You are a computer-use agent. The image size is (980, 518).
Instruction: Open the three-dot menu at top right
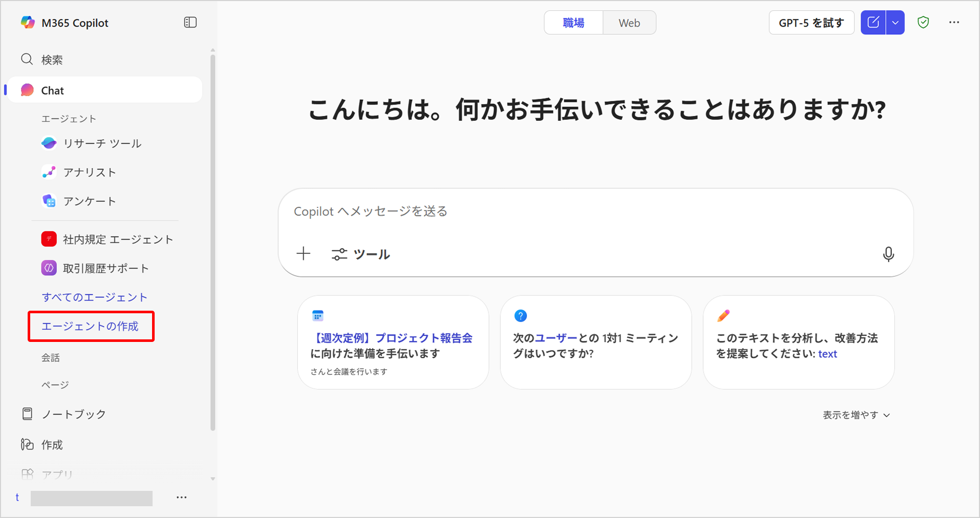(x=954, y=23)
